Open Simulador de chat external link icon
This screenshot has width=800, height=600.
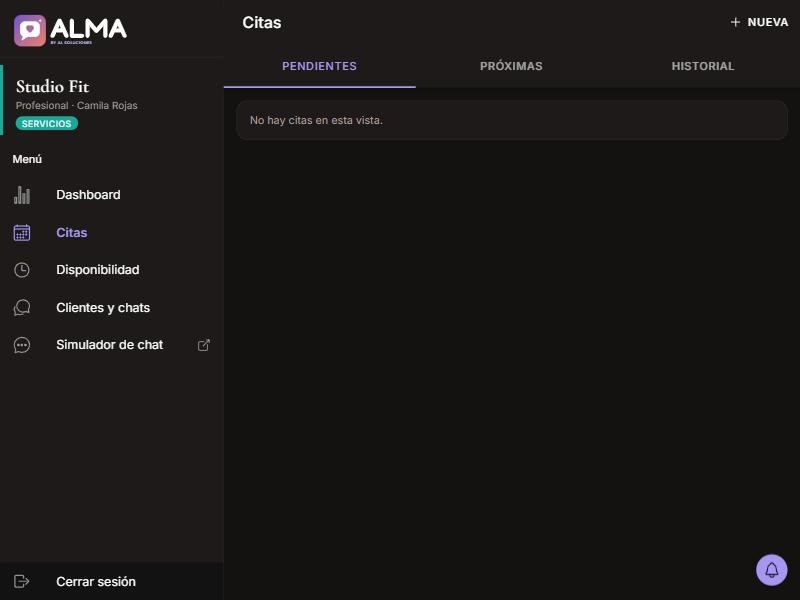point(204,345)
